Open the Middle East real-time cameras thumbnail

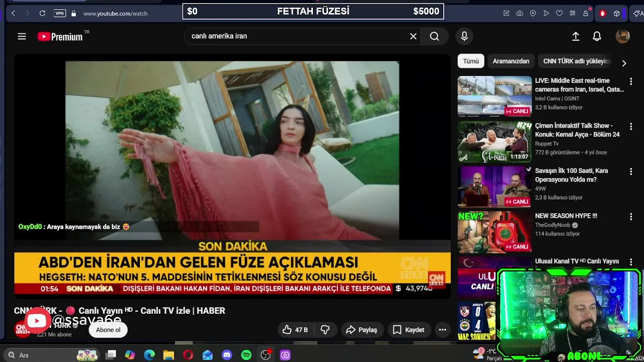tap(495, 97)
